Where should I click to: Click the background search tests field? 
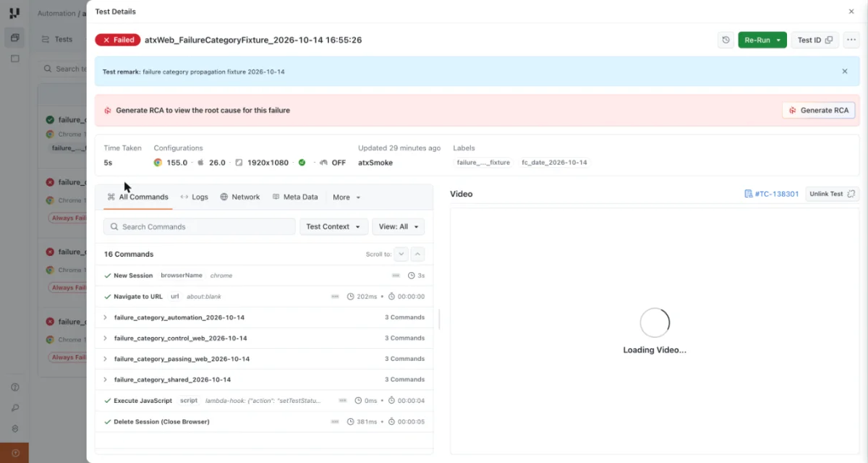coord(63,69)
